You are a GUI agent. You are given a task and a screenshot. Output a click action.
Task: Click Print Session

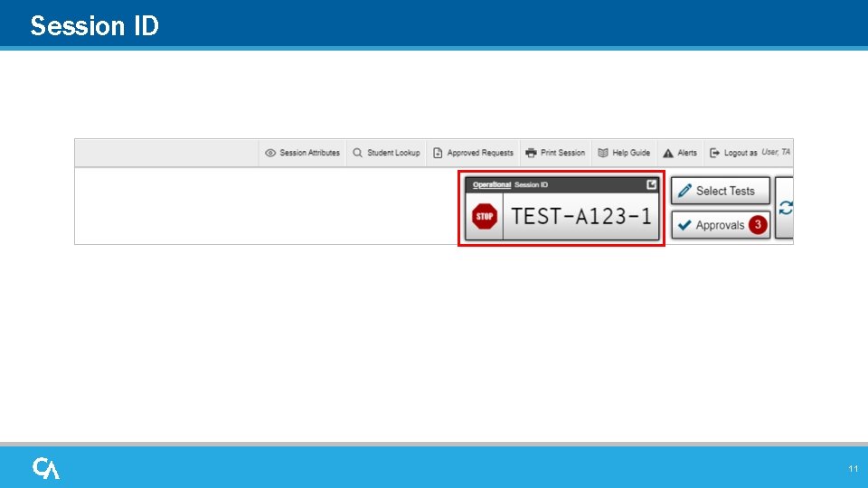[555, 153]
